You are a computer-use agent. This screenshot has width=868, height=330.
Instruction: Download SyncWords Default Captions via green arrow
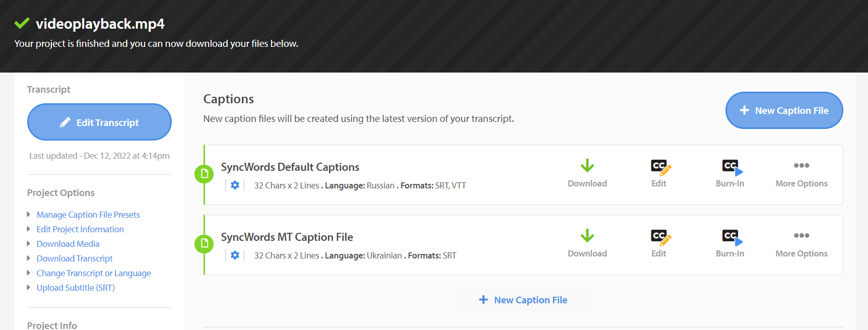point(587,166)
